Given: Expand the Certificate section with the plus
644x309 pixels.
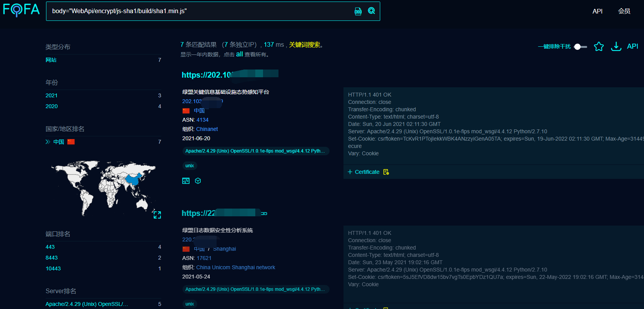Looking at the screenshot, I should click(350, 172).
